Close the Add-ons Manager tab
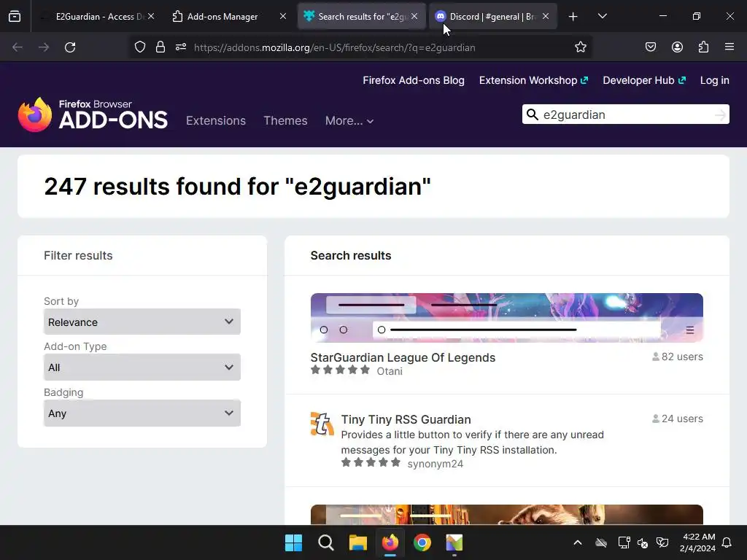 coord(283,16)
